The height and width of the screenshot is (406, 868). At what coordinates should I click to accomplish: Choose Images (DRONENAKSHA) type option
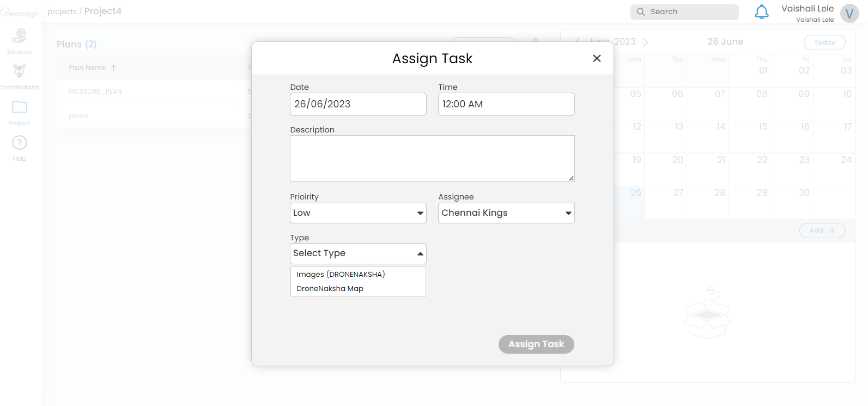point(341,274)
